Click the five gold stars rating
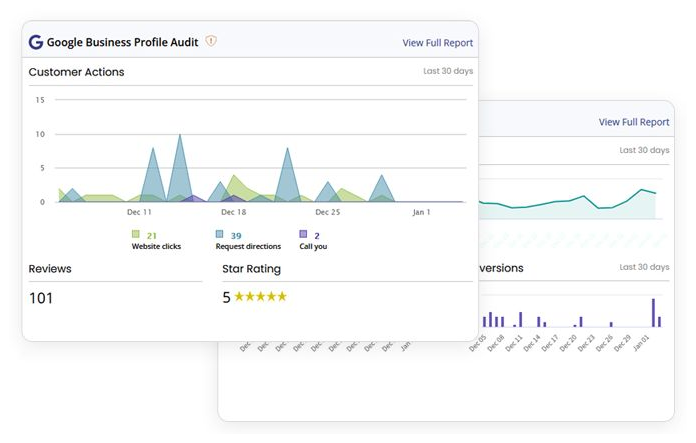This screenshot has width=696, height=443. (x=261, y=297)
